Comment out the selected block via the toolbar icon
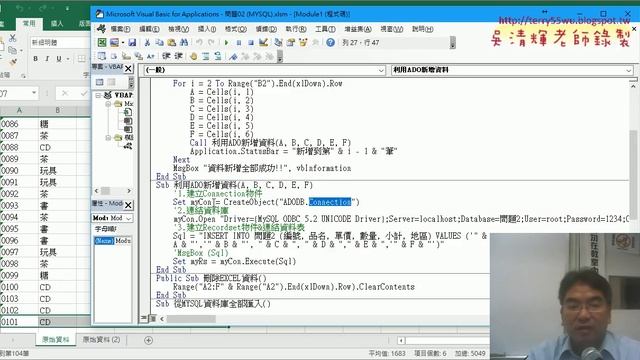640x360 pixels. 205,56
